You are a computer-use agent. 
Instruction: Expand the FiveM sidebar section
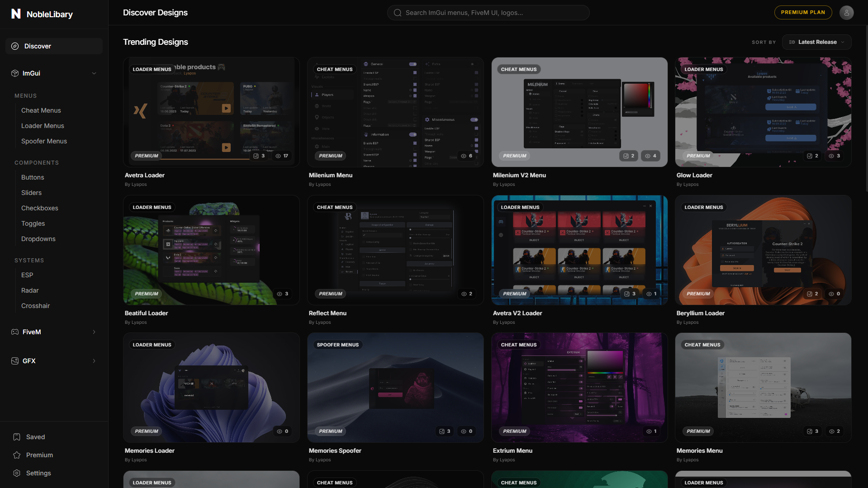coord(94,332)
